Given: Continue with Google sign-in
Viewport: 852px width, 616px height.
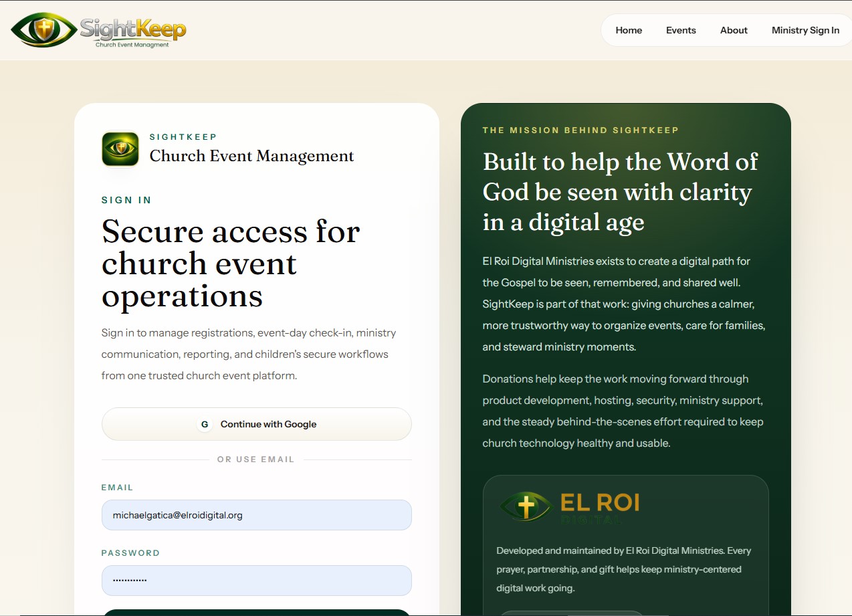Looking at the screenshot, I should [x=257, y=424].
